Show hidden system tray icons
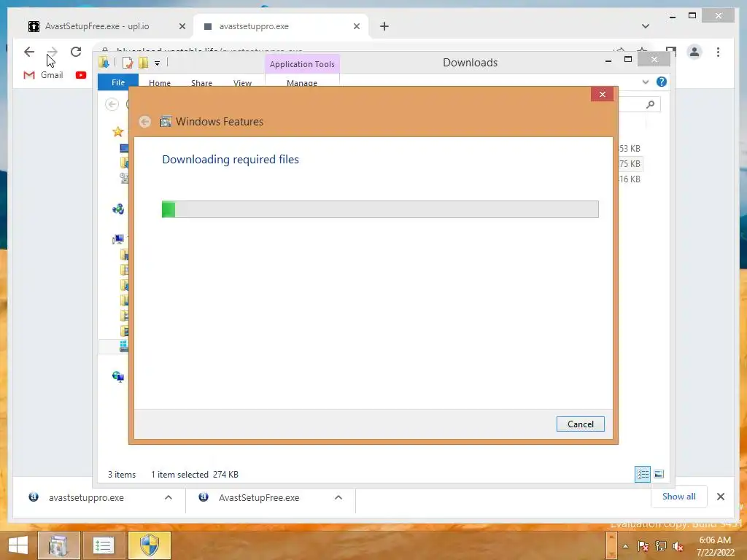This screenshot has height=560, width=747. pos(625,546)
